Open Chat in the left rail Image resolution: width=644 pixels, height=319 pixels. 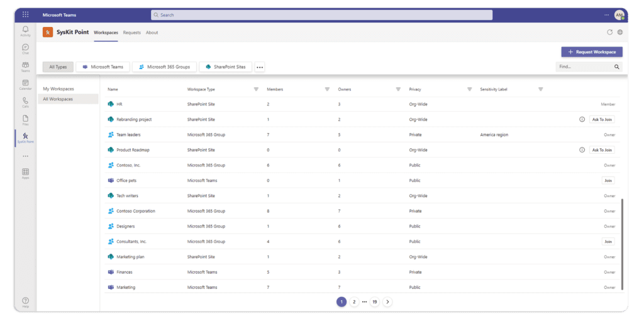click(x=25, y=49)
